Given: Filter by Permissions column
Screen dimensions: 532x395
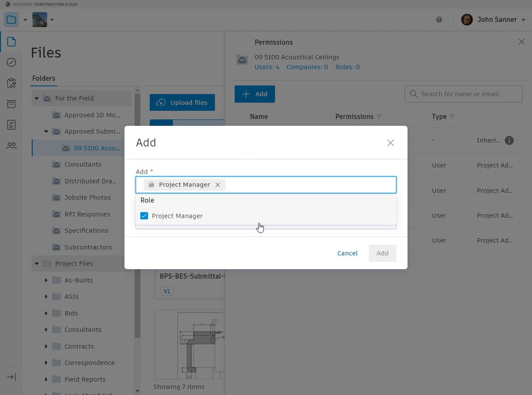Looking at the screenshot, I should pos(379,117).
